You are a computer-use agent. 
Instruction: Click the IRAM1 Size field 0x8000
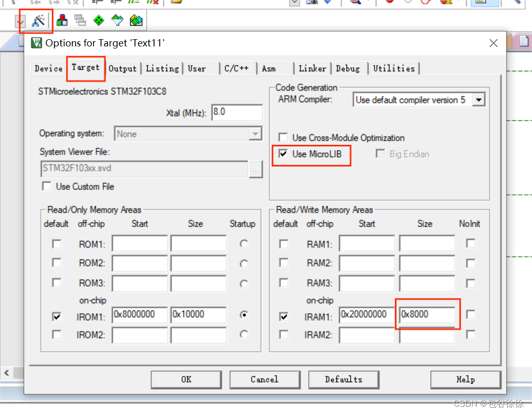427,315
